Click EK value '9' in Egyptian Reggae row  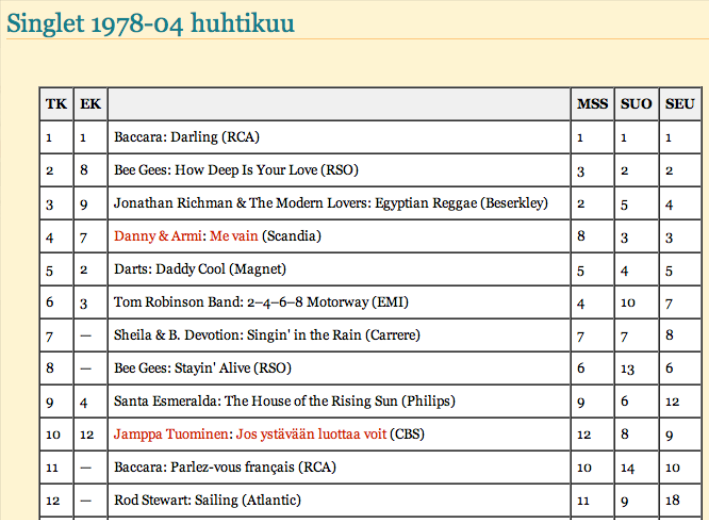point(84,204)
